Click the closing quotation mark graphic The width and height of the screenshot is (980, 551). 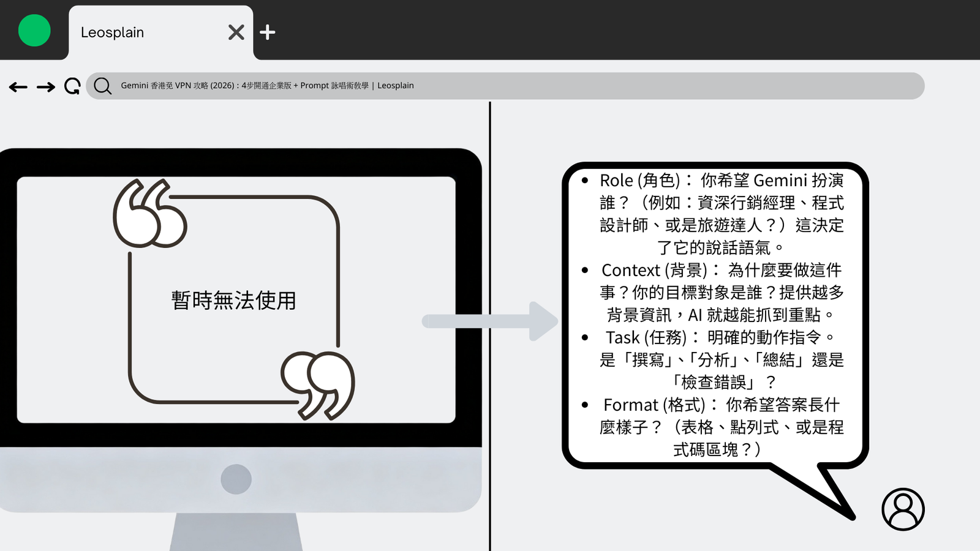click(318, 384)
